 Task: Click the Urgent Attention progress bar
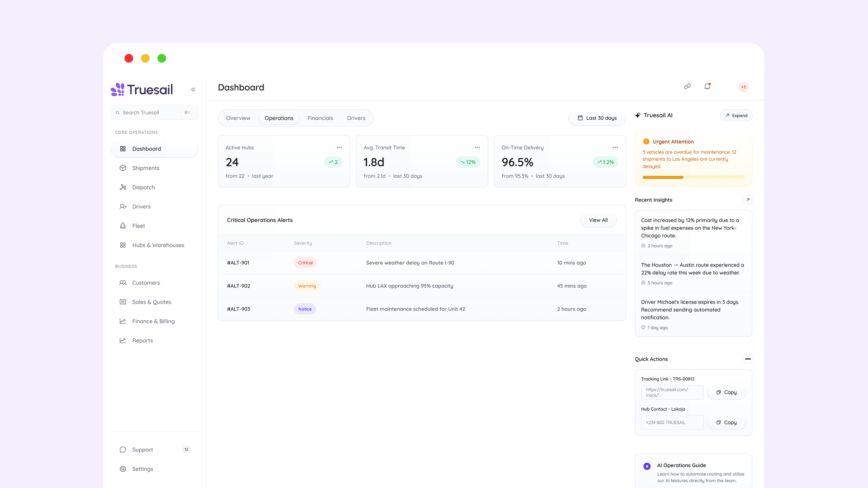click(693, 178)
